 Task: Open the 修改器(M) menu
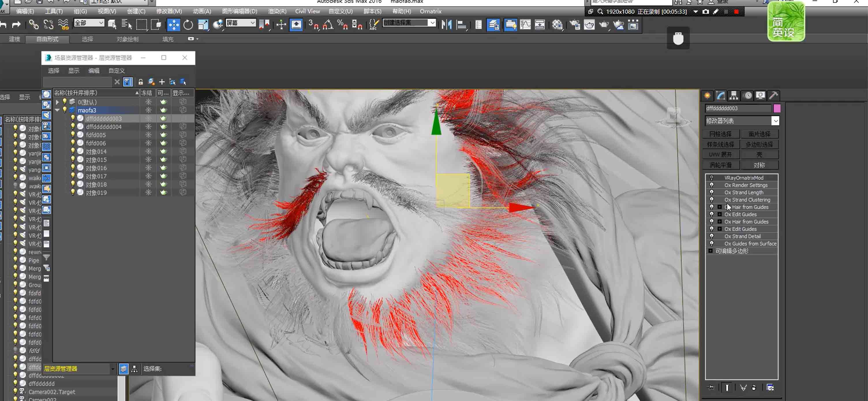tap(169, 11)
